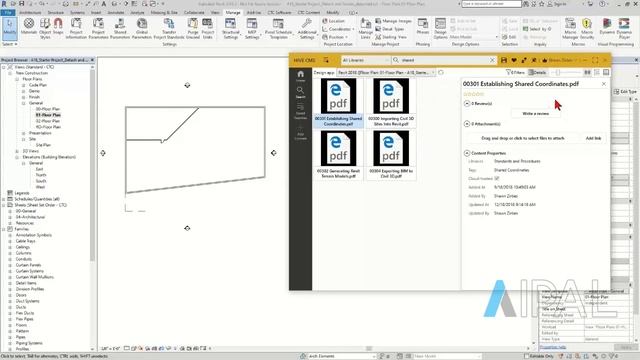Expand the Coordinates dropdown
Image resolution: width=640 pixels, height=360 pixels.
pos(338,29)
